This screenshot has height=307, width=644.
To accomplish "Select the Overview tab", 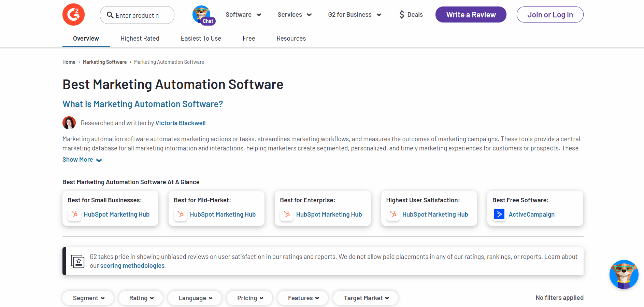I will 86,39.
